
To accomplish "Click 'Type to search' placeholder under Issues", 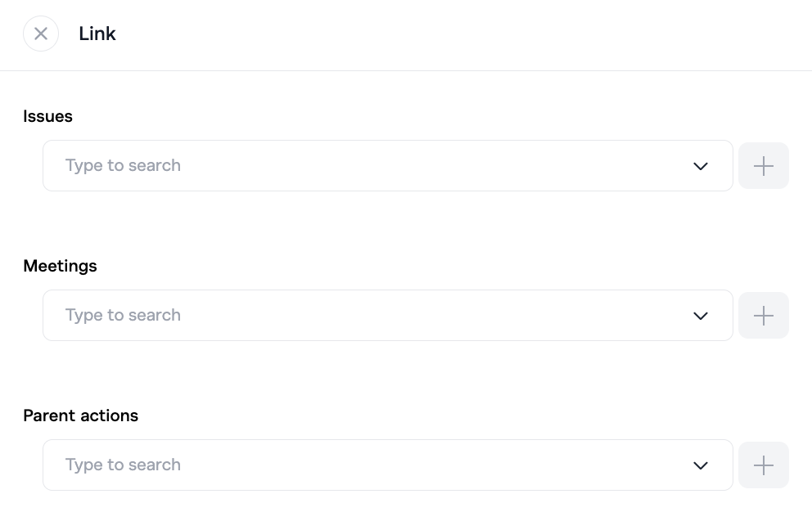I will 123,165.
